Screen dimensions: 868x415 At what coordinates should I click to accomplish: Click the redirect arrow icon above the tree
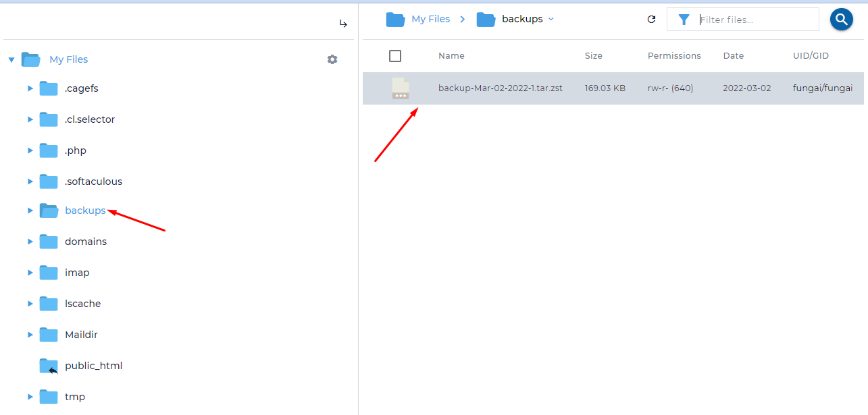343,23
